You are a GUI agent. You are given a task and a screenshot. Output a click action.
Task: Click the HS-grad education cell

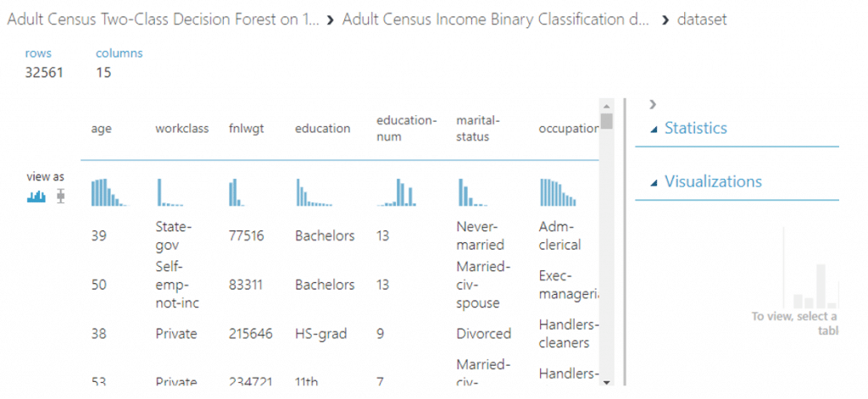321,334
